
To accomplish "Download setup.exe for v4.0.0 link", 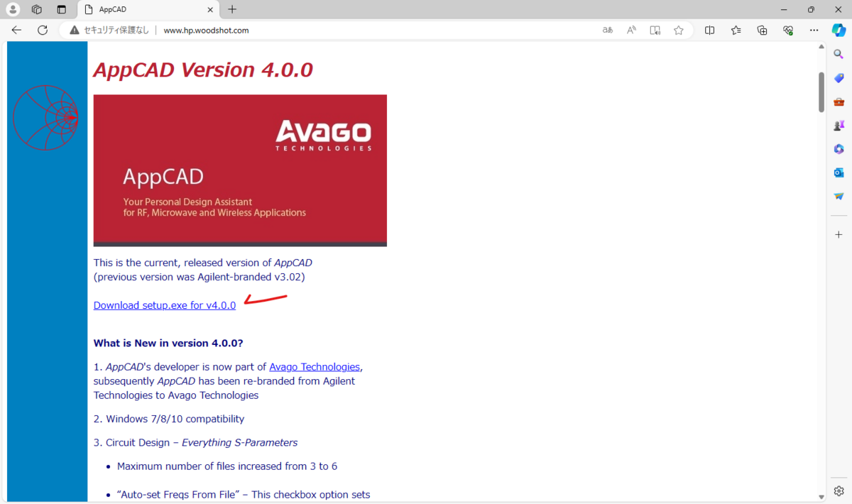I will 165,305.
